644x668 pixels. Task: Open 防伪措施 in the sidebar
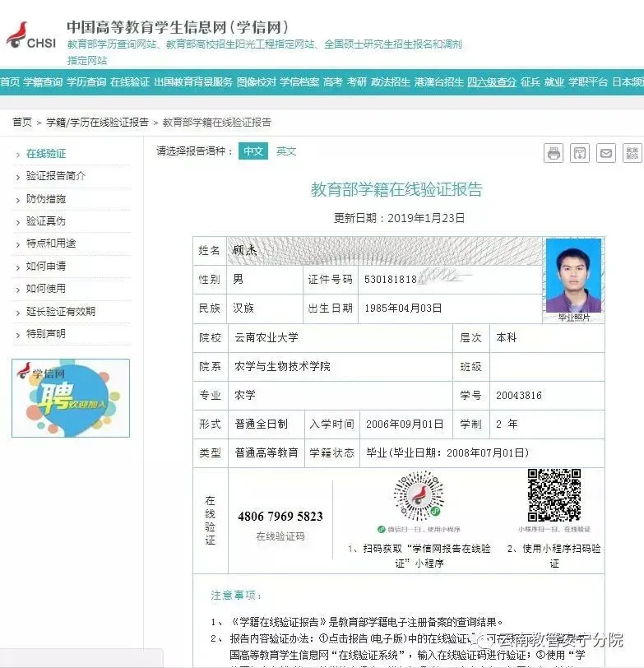pyautogui.click(x=46, y=198)
